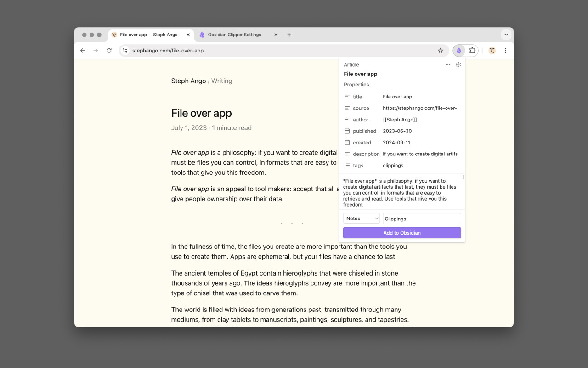
Task: Open clipper settings via the gear icon
Action: click(458, 64)
